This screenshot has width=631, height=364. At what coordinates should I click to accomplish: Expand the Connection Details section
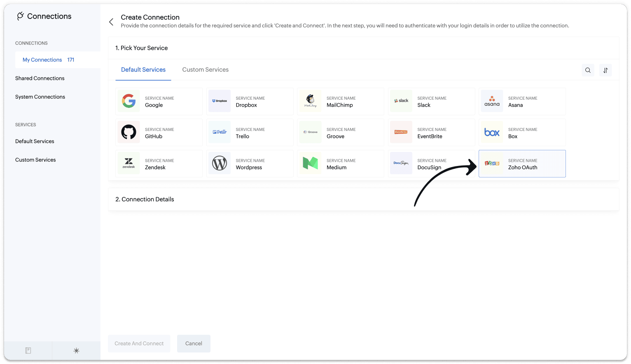coord(363,199)
